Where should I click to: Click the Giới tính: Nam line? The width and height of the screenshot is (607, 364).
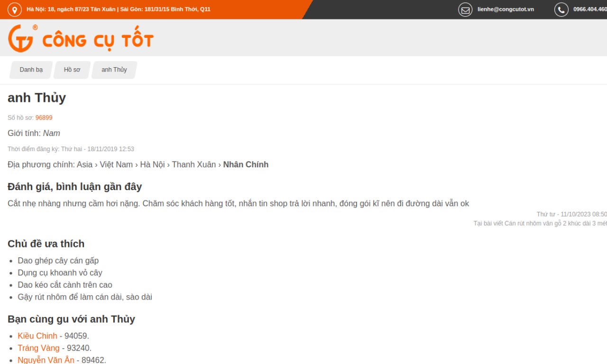34,133
